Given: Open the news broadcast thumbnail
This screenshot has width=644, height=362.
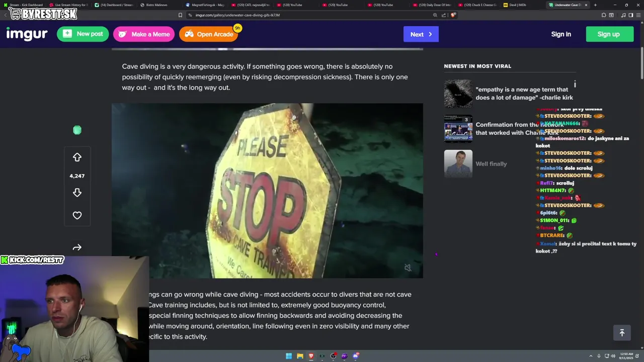Looking at the screenshot, I should coord(458,129).
